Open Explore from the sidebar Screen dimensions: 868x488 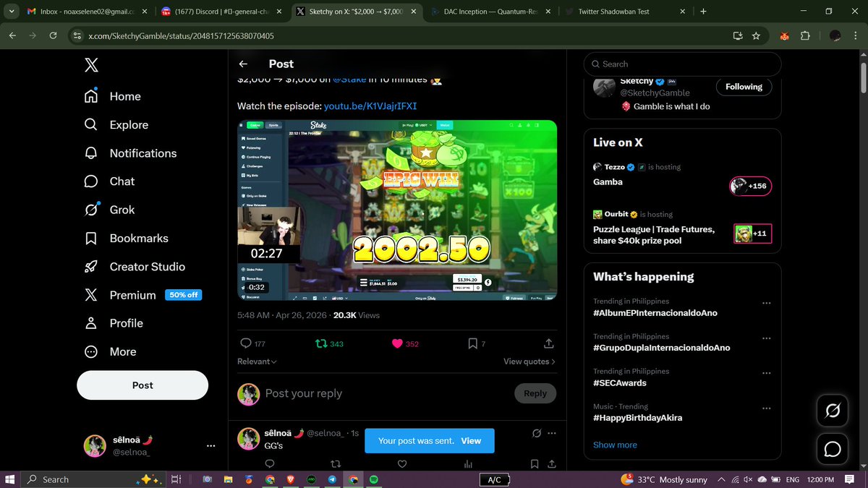pos(116,124)
